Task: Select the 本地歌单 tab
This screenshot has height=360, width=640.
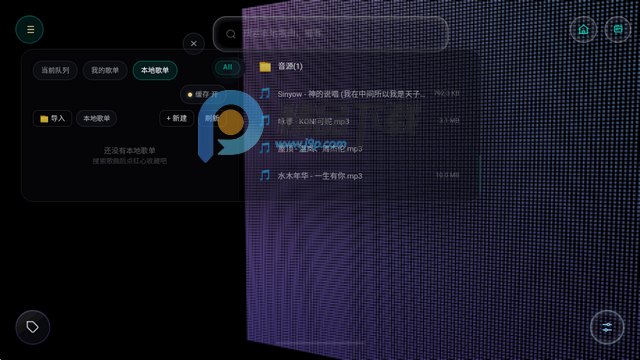Action: [155, 70]
